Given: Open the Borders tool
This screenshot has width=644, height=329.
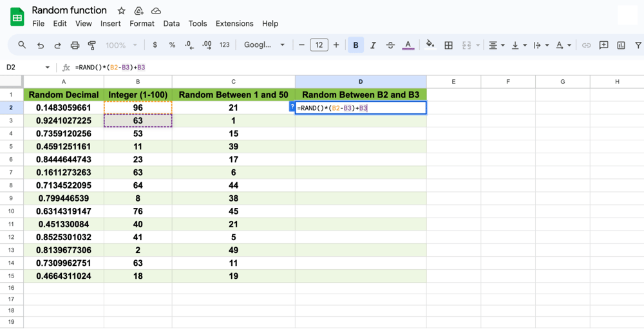Looking at the screenshot, I should (449, 45).
